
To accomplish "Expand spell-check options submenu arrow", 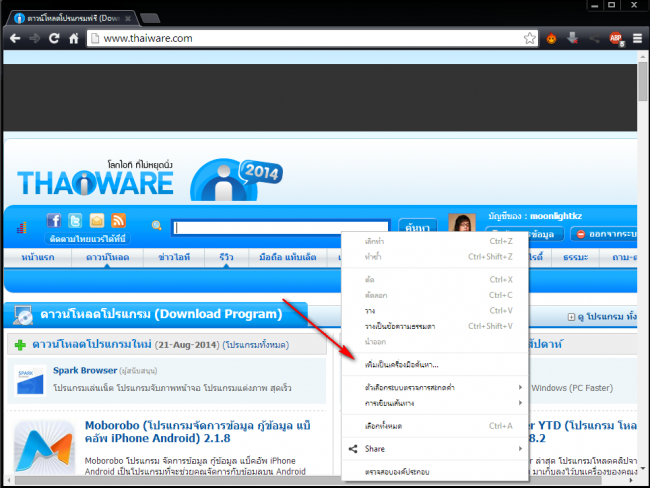I will (x=520, y=387).
